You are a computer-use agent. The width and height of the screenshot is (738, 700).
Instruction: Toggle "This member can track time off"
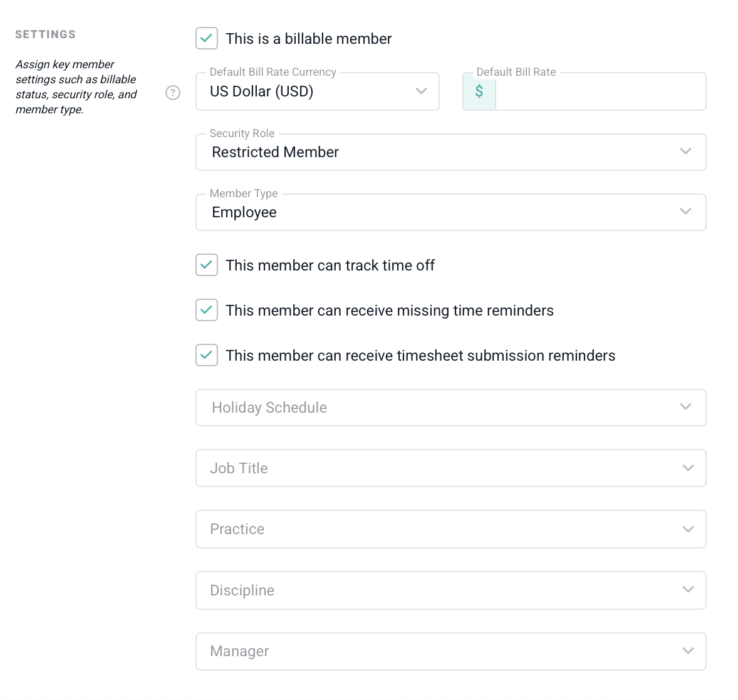pyautogui.click(x=207, y=265)
